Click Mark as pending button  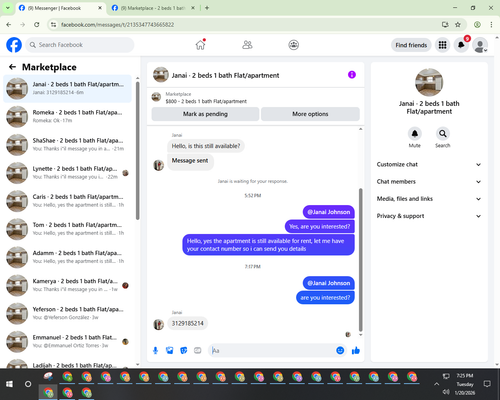tap(205, 114)
